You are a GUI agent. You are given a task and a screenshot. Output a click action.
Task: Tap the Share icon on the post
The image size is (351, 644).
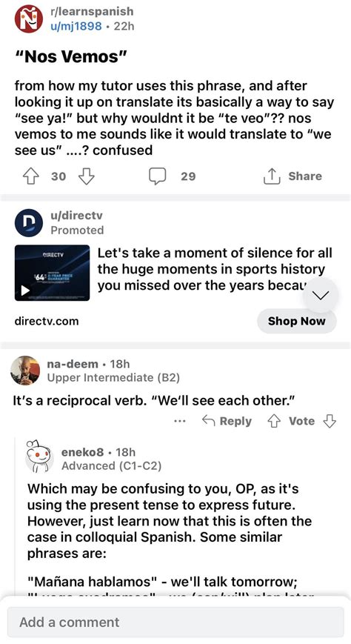[x=271, y=176]
